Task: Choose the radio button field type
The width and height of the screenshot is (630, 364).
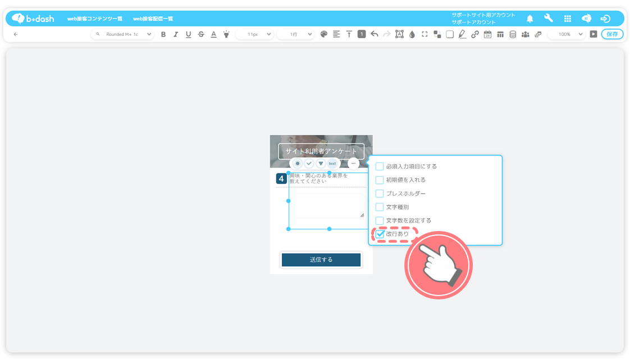Action: tap(298, 163)
